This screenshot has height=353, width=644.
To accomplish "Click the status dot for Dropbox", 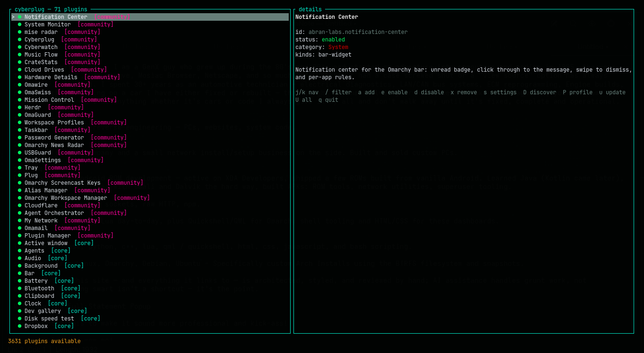I will tap(20, 326).
